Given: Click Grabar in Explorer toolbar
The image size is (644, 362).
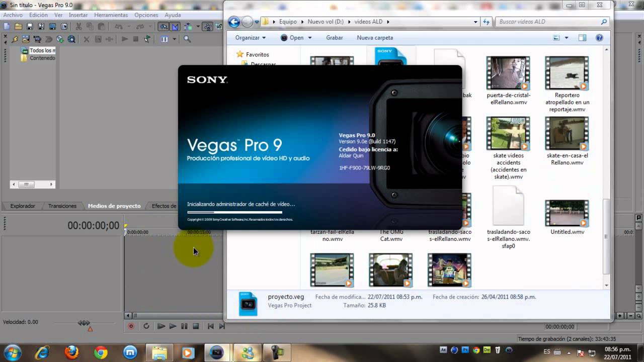Looking at the screenshot, I should click(335, 38).
